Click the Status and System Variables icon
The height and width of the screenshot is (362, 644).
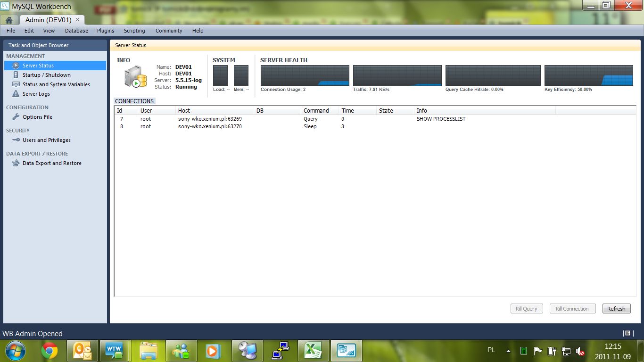pos(16,84)
